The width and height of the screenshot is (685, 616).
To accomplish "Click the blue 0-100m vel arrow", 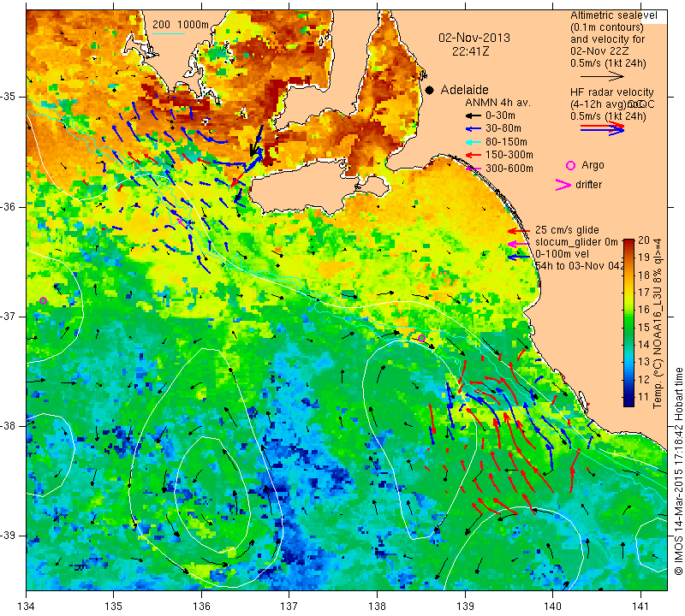I will pos(519,258).
